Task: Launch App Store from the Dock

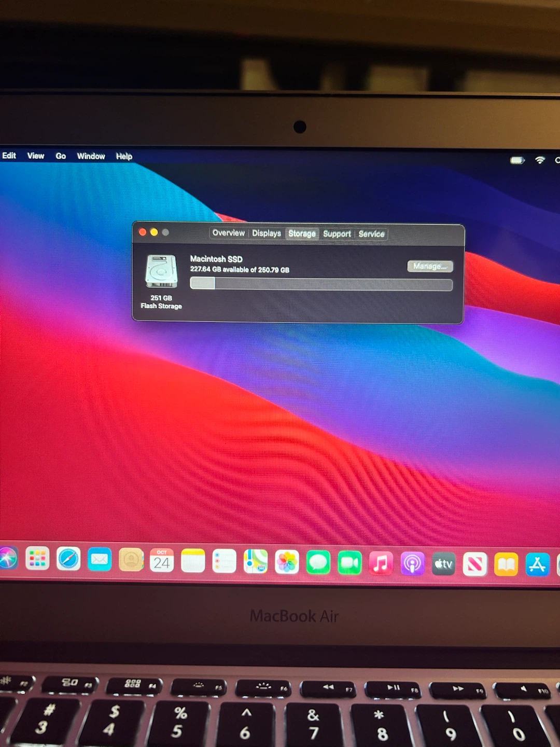Action: [538, 565]
